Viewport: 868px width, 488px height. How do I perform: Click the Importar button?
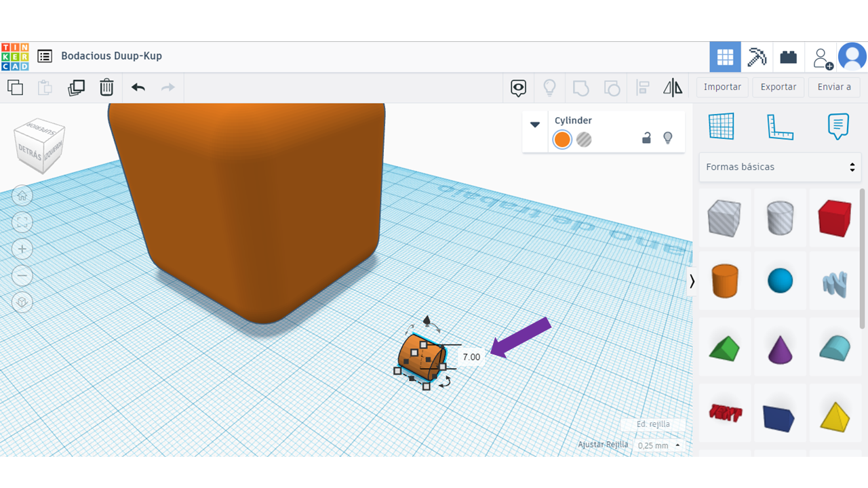click(x=722, y=87)
